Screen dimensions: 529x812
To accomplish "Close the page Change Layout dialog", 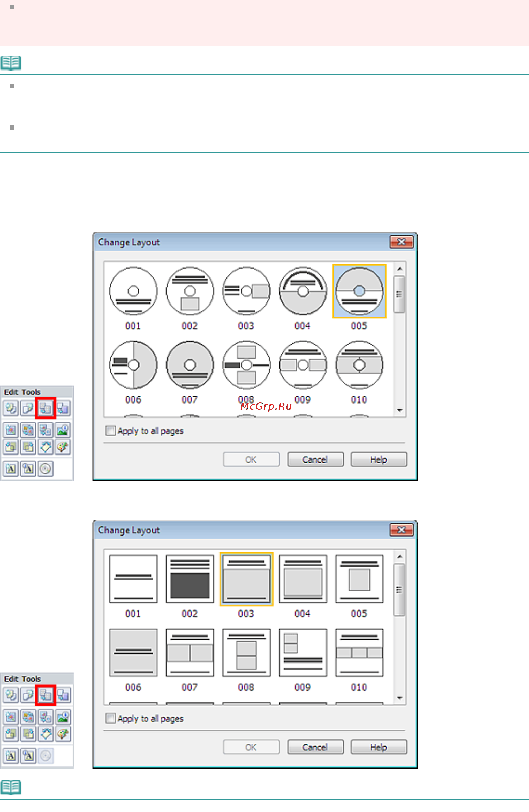I will pos(402,530).
